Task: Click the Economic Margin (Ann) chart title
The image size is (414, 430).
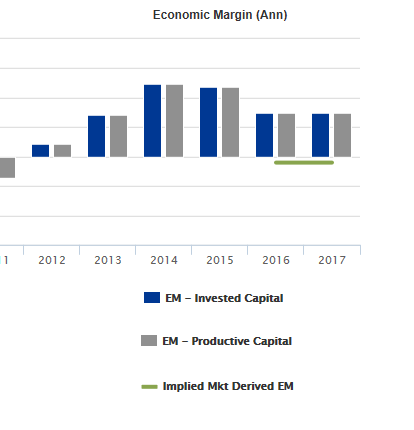Action: [220, 15]
